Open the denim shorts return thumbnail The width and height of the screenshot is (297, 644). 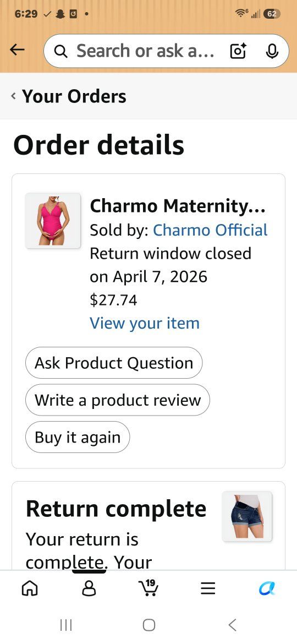point(247,516)
